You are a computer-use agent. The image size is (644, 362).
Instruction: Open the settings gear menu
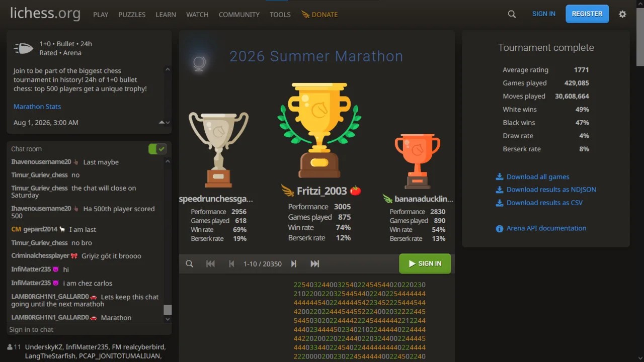pos(622,14)
